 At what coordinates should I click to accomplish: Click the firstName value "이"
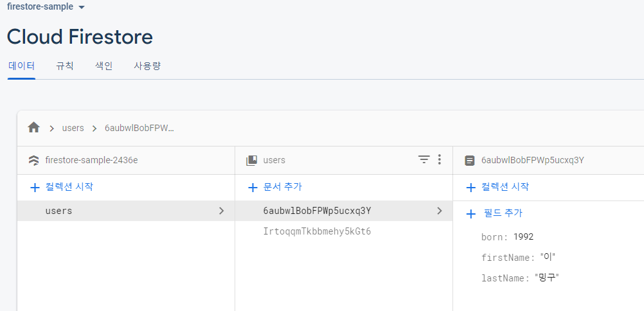tap(548, 258)
